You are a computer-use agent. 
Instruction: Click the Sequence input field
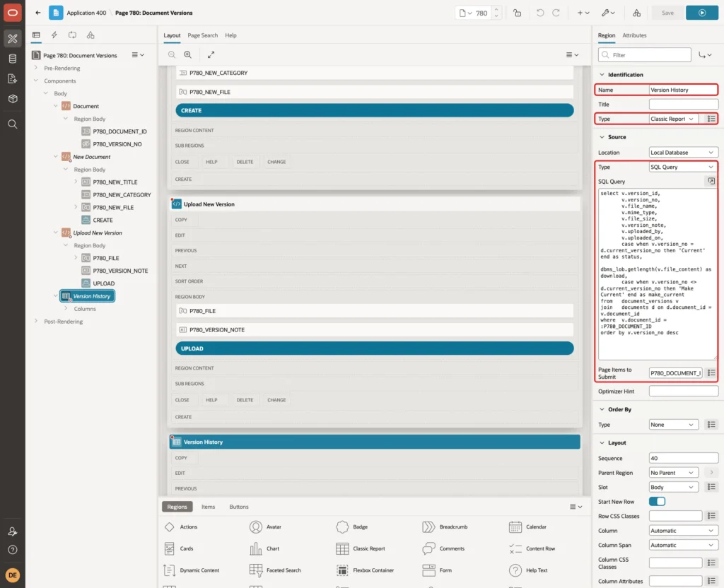point(683,458)
